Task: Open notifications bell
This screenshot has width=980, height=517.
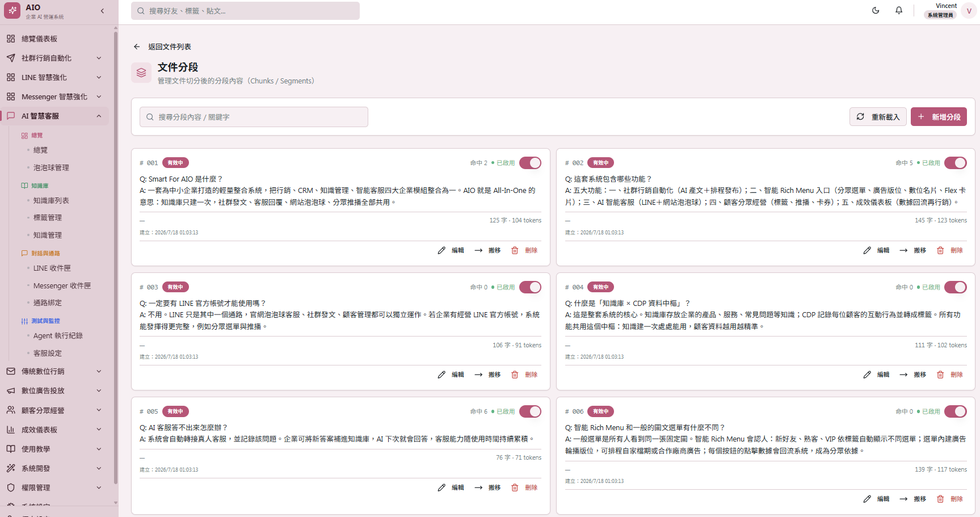Action: [x=899, y=10]
